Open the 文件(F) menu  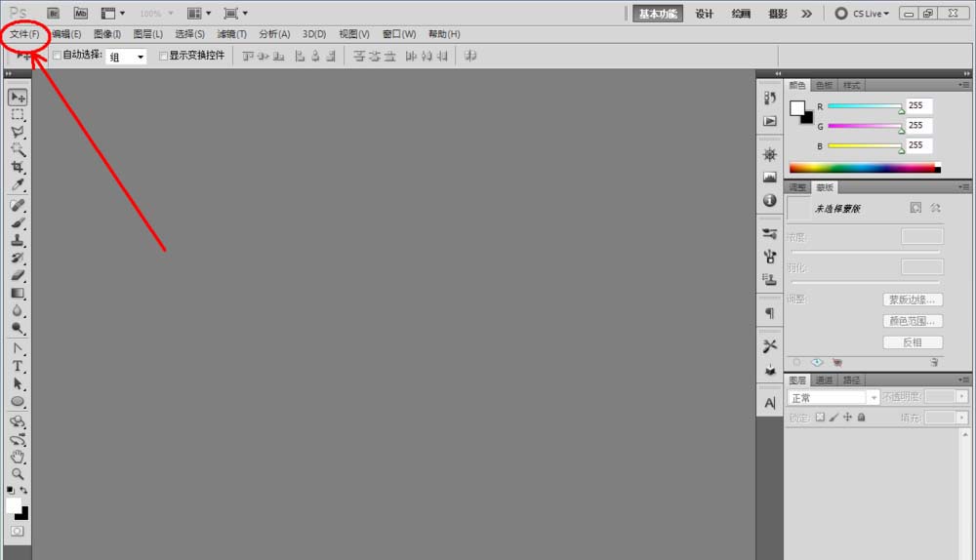tap(24, 34)
